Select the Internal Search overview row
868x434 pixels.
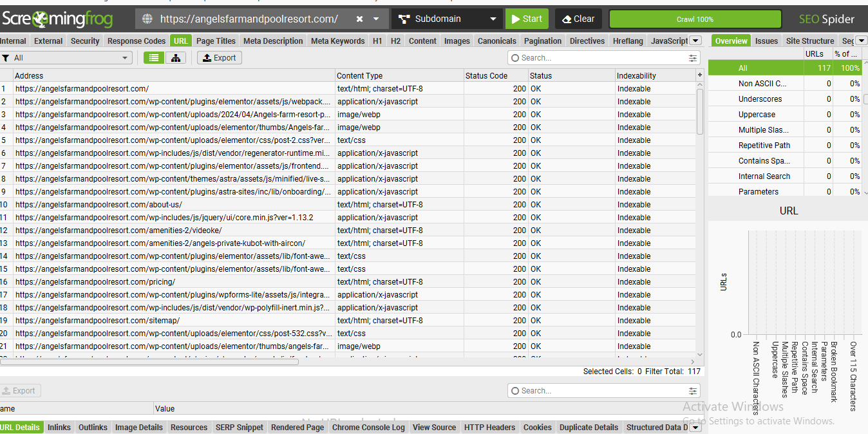784,176
